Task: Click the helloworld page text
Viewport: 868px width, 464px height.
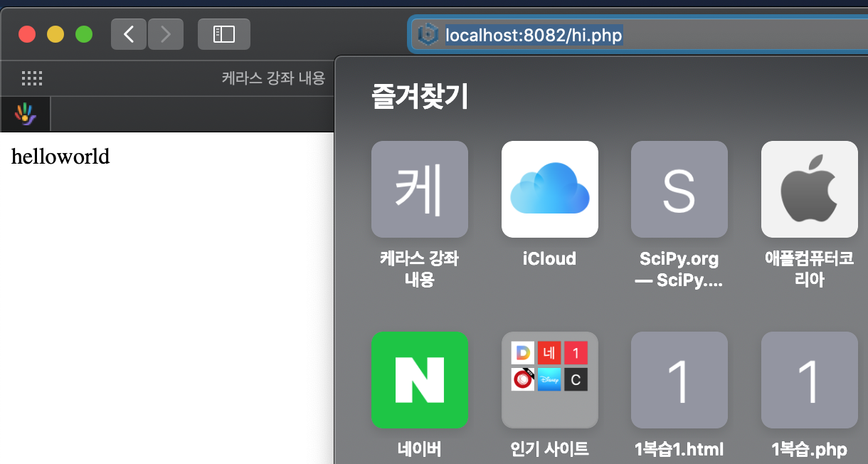Action: point(60,156)
